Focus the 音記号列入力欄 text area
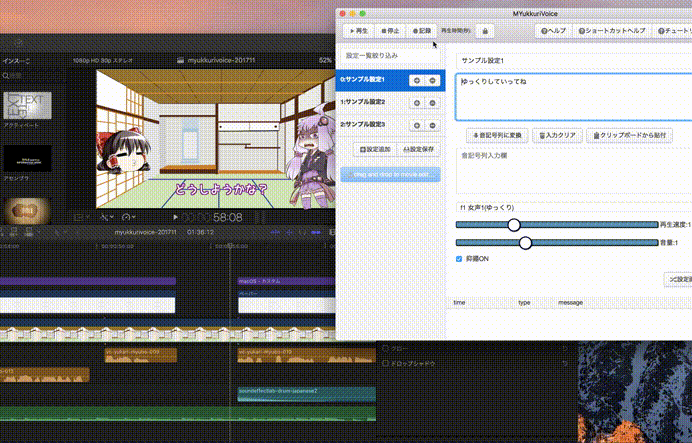Image resolution: width=692 pixels, height=443 pixels. (x=574, y=171)
